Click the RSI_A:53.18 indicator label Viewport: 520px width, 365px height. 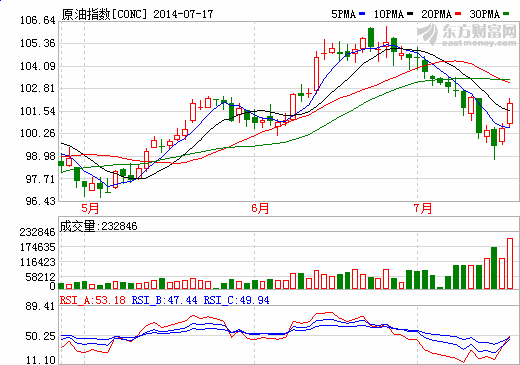pyautogui.click(x=93, y=300)
